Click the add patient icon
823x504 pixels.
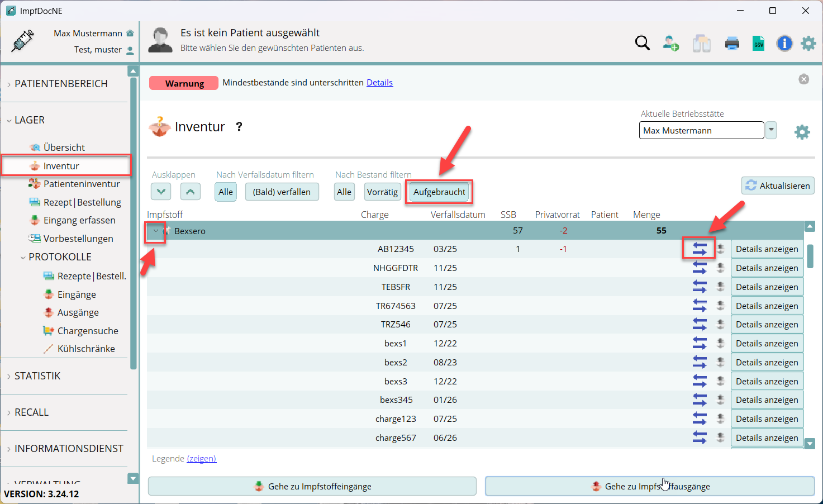[670, 43]
